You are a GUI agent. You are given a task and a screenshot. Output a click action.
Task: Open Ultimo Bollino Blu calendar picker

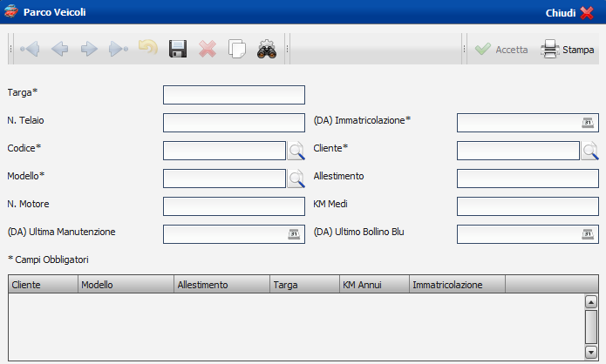click(x=587, y=234)
